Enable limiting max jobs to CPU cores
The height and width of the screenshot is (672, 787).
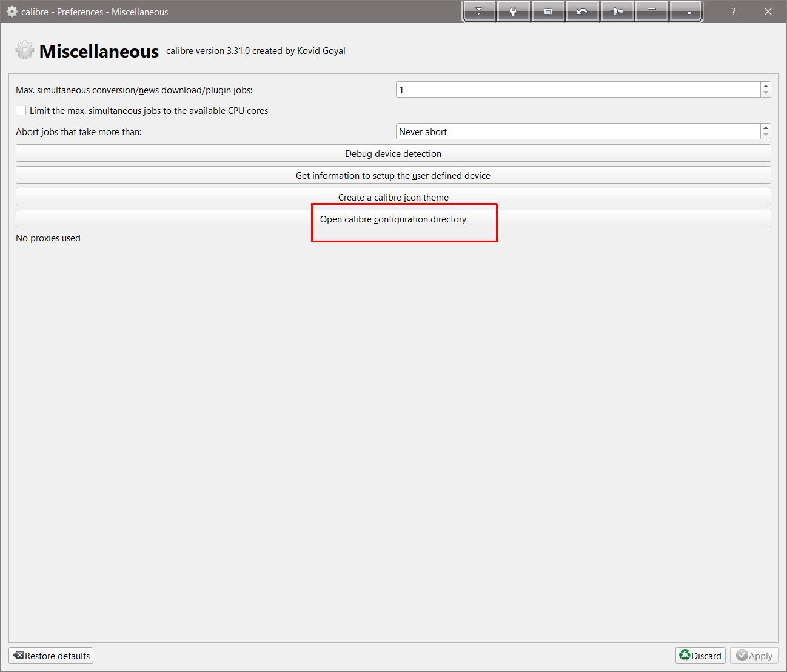pyautogui.click(x=21, y=110)
